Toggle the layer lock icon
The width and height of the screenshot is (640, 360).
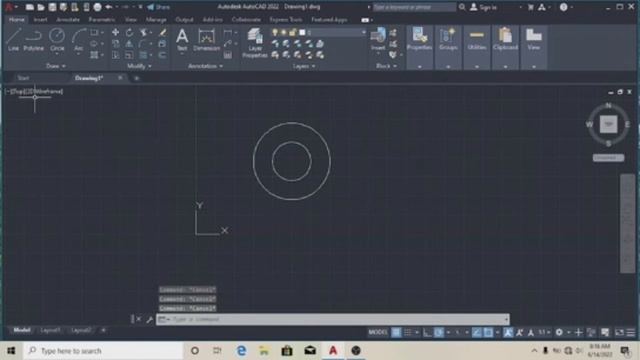(292, 32)
